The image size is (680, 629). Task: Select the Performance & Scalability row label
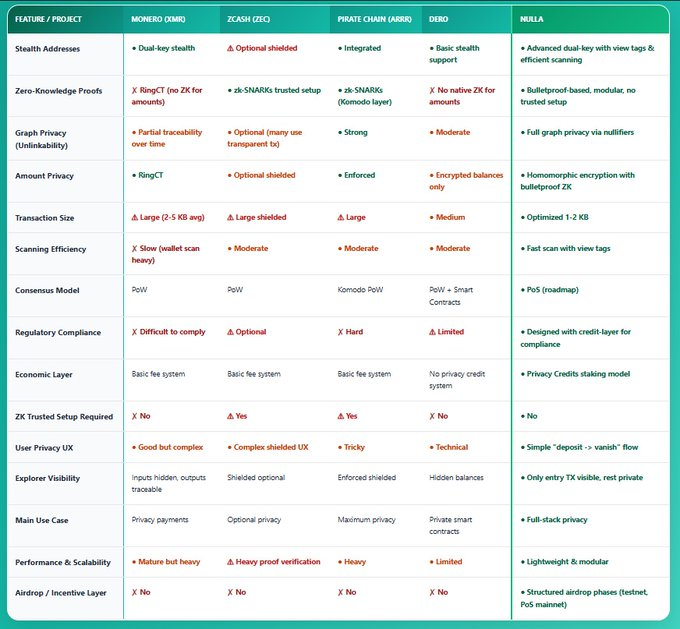[63, 562]
